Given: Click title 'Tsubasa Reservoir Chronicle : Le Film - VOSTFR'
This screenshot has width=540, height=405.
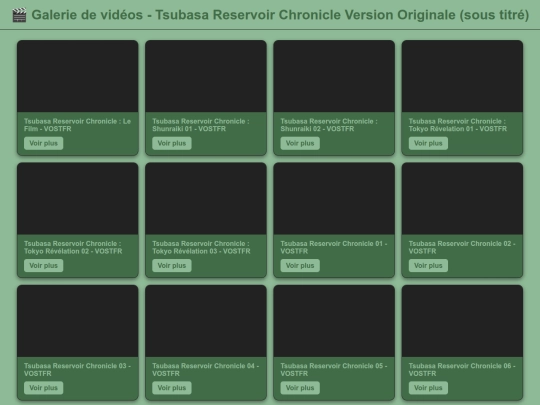Looking at the screenshot, I should (x=77, y=125).
